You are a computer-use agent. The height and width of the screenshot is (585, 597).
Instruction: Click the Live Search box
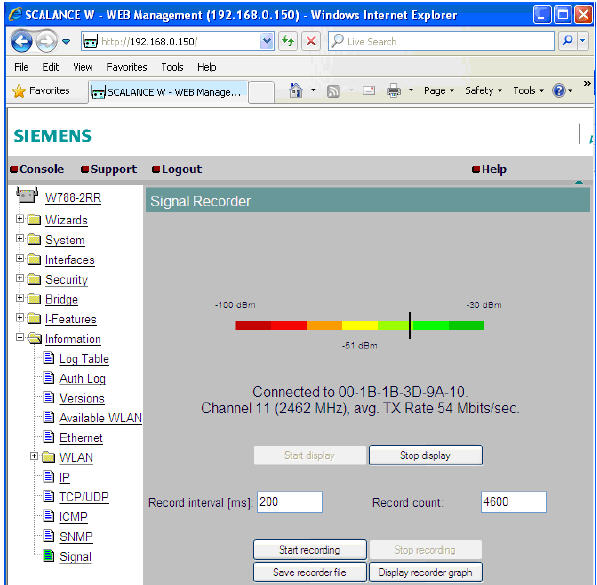point(441,41)
